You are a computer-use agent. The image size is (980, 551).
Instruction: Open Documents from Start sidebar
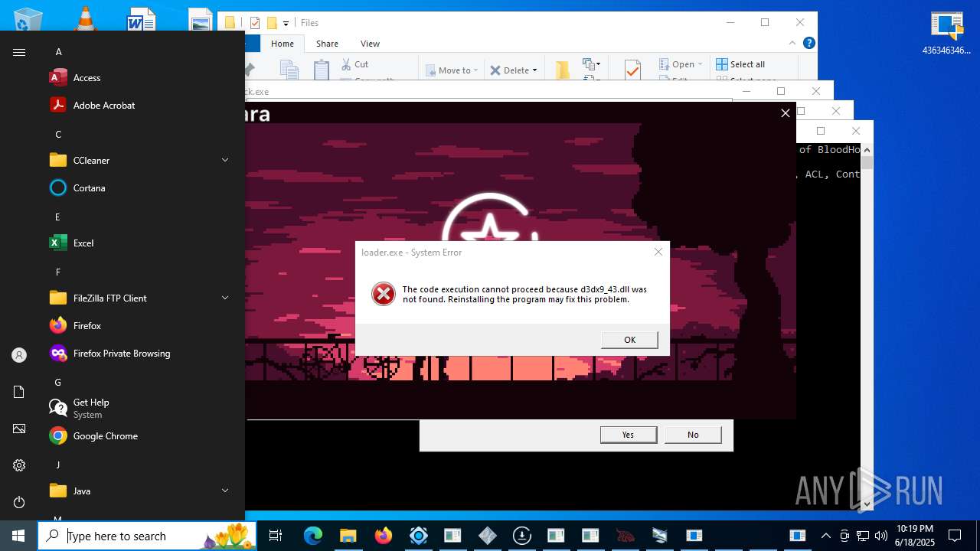19,392
